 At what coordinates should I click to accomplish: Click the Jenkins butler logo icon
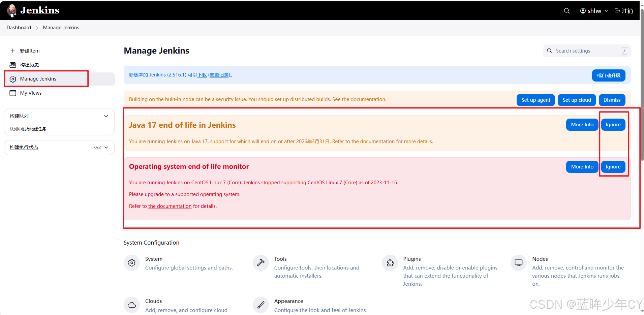12,10
